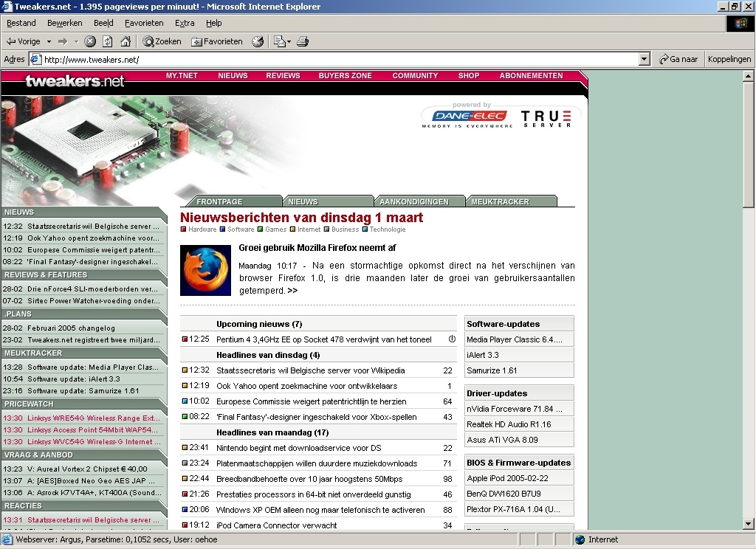Open SHOP in the top navigation
Viewport: 756px width, 549px height.
tap(469, 76)
